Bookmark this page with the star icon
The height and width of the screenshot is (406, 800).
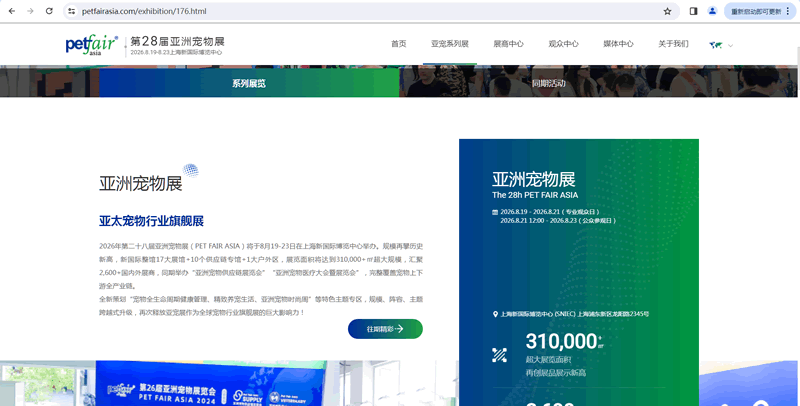point(667,11)
